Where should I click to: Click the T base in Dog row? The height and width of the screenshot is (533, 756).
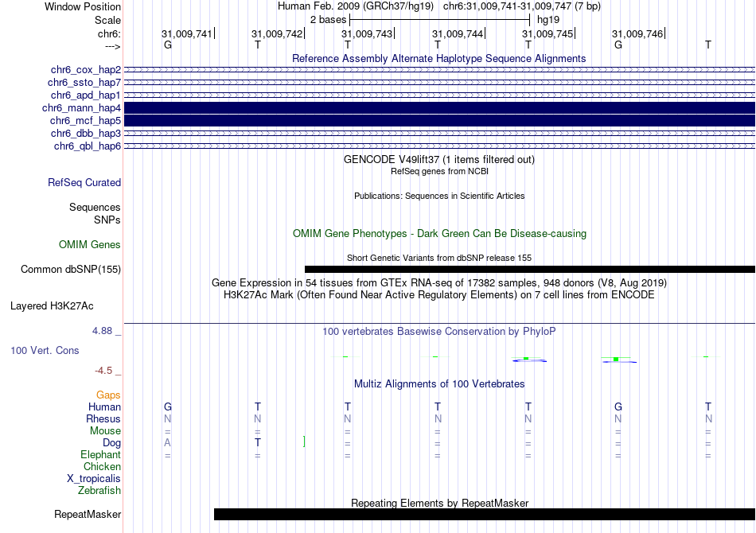(x=258, y=443)
